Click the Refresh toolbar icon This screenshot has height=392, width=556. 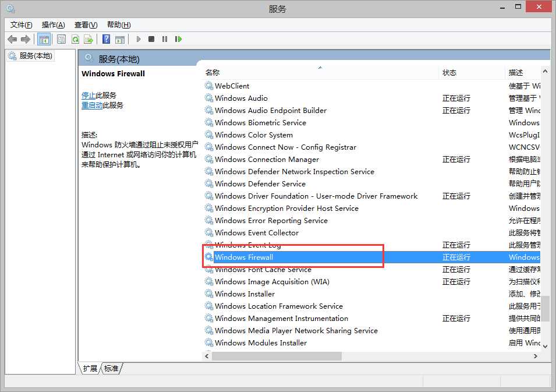point(75,39)
